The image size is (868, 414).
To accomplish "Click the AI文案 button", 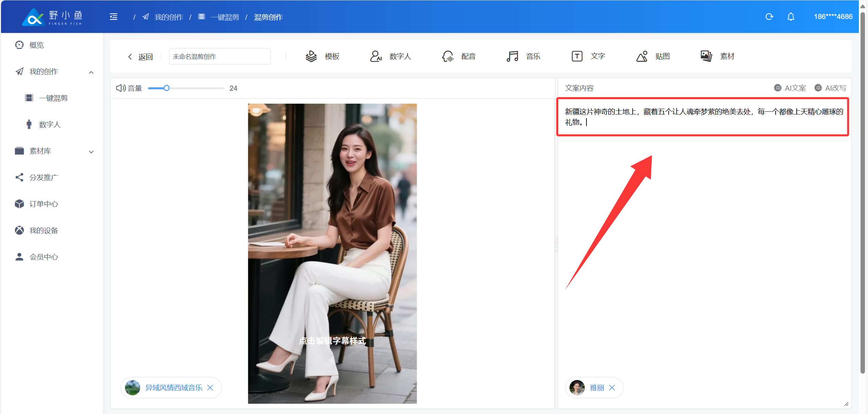I will (x=790, y=88).
